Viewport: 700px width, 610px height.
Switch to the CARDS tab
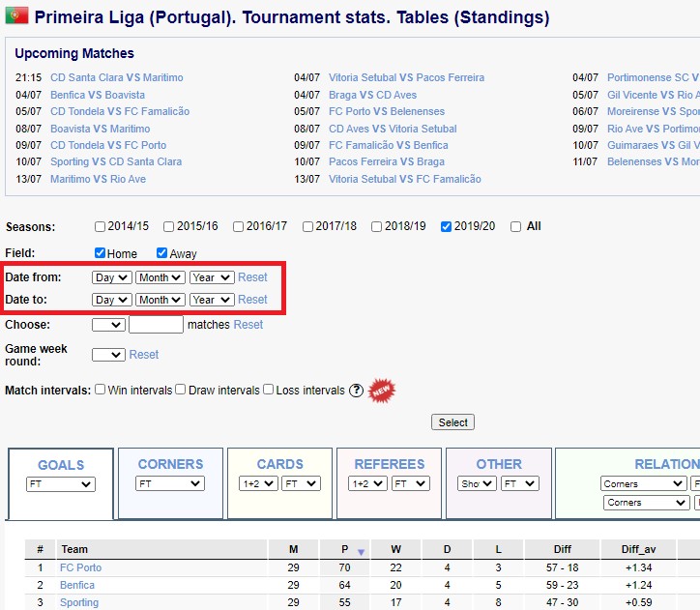[x=280, y=464]
